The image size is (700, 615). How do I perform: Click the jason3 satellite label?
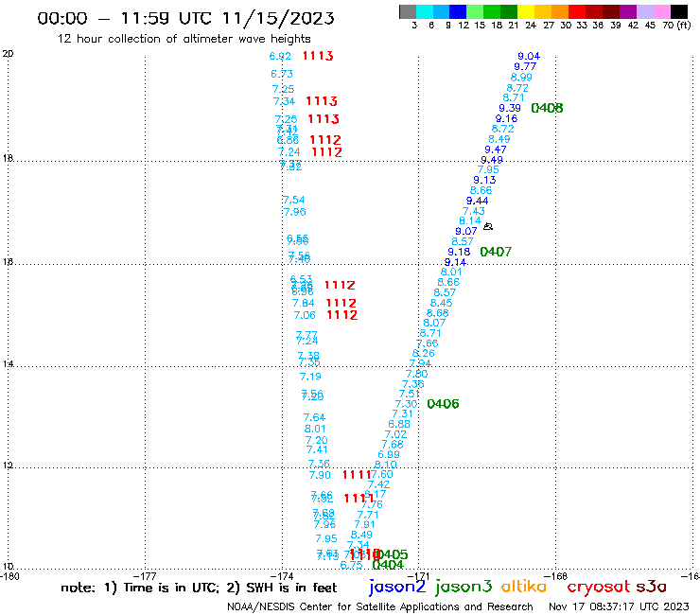[x=464, y=587]
